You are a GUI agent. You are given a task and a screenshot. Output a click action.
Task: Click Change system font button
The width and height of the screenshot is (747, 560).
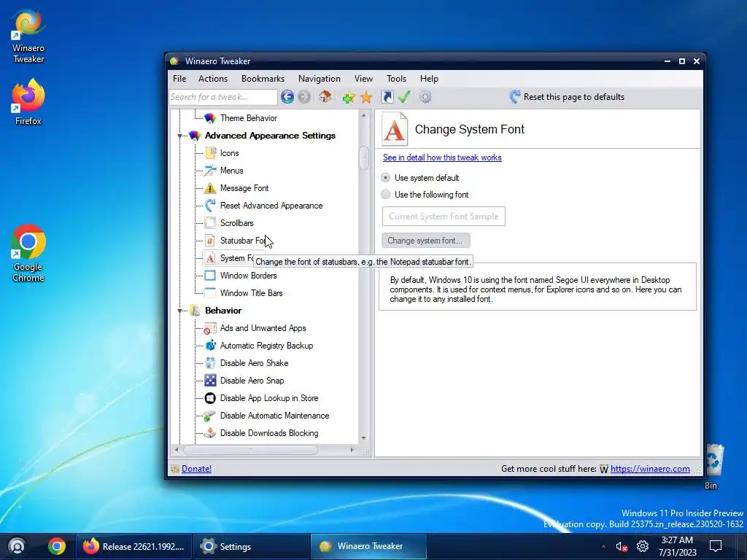[x=425, y=241]
